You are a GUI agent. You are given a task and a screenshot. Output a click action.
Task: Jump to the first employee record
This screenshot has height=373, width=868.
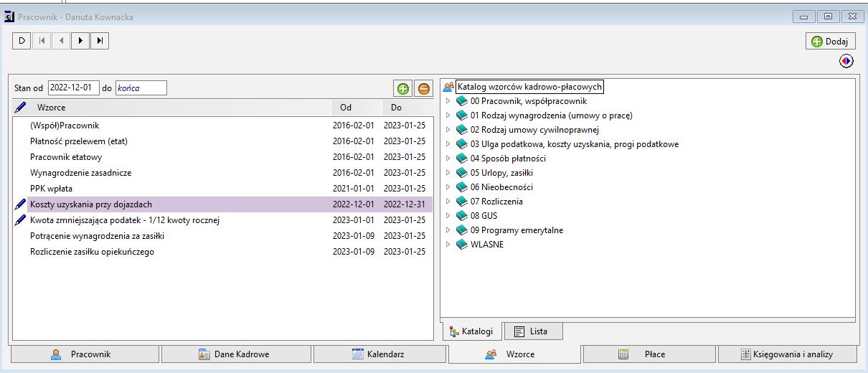pos(42,41)
